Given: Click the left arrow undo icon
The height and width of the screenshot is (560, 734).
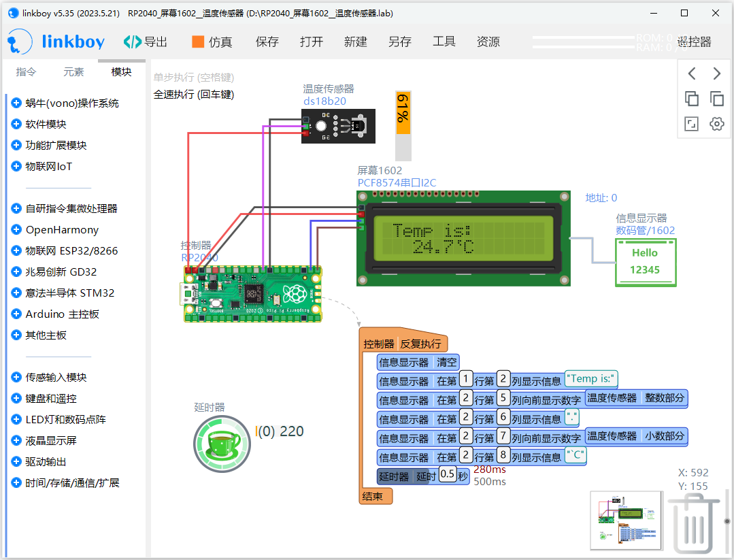Looking at the screenshot, I should coord(692,73).
